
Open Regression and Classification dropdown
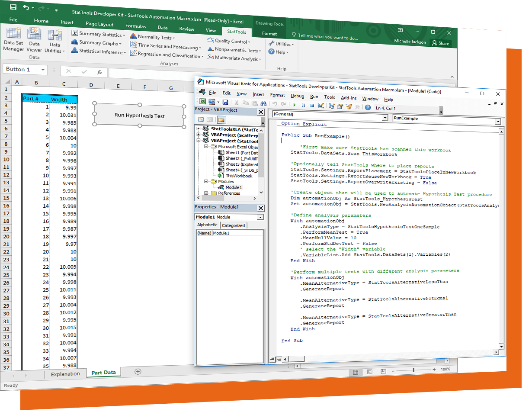coord(167,55)
